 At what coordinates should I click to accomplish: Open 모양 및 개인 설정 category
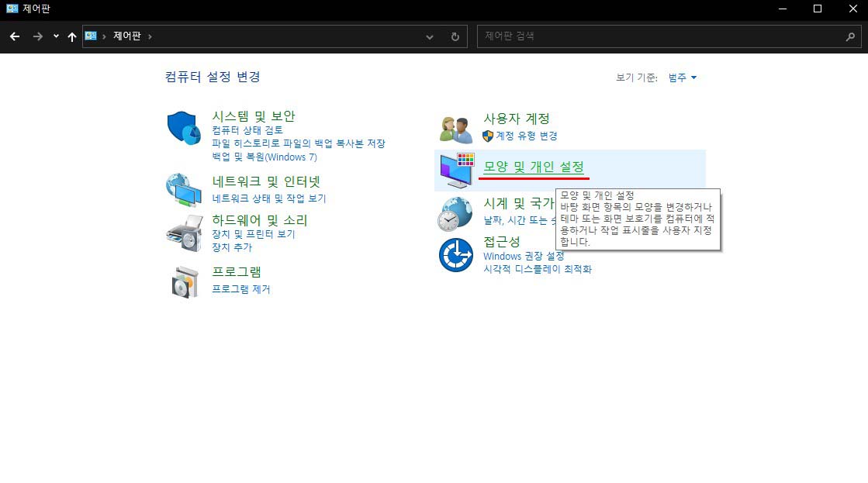[x=534, y=167]
